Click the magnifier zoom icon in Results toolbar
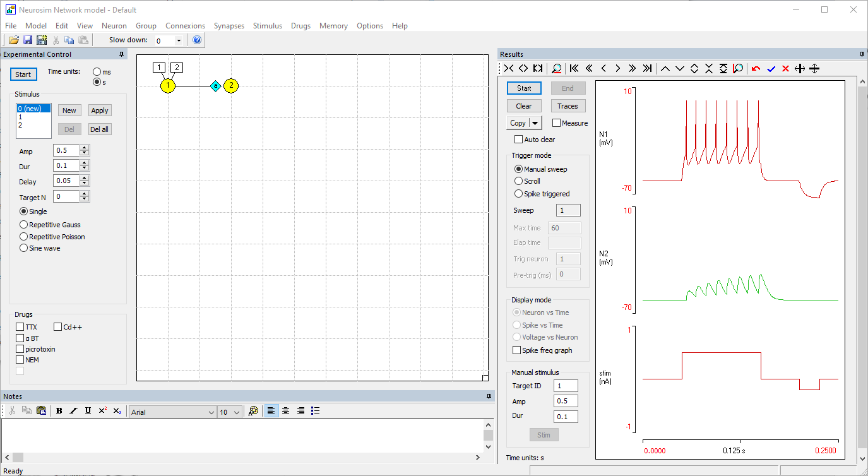The height and width of the screenshot is (476, 868). pos(557,69)
